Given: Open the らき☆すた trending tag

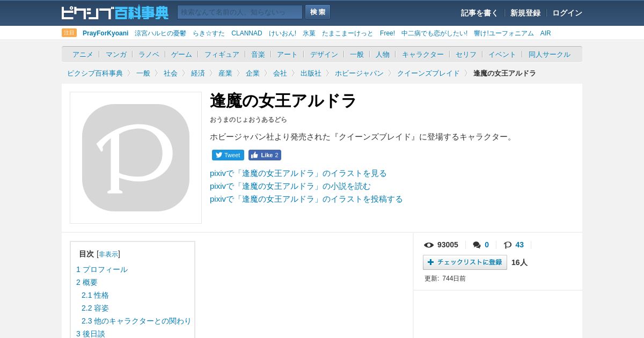Looking at the screenshot, I should tap(209, 33).
